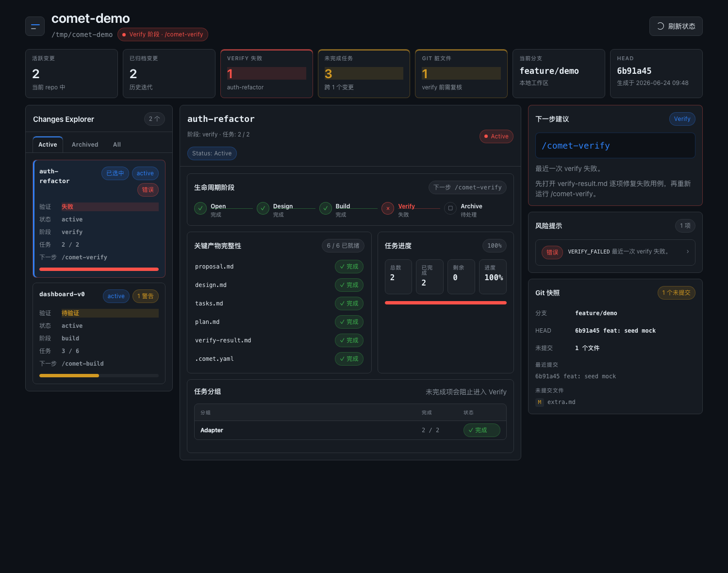Viewport: 728px width, 573px height.
Task: Click the HEAD 6b91a45 card
Action: [x=656, y=73]
